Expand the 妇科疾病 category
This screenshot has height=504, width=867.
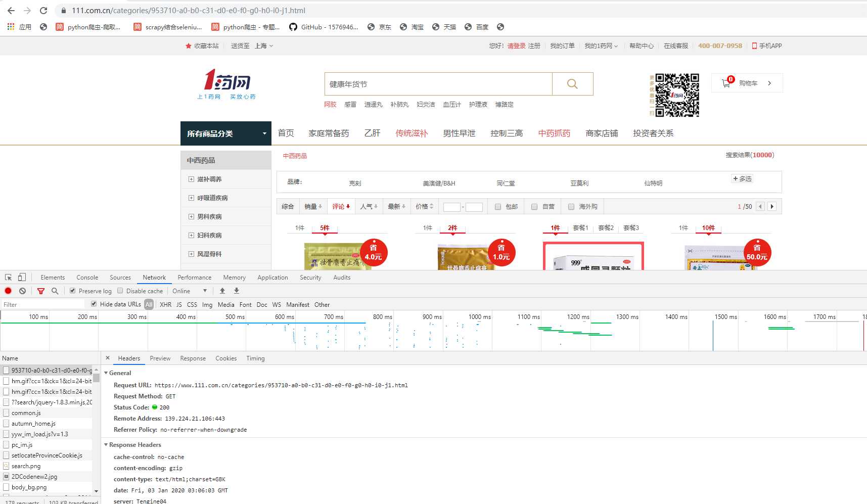pos(191,236)
